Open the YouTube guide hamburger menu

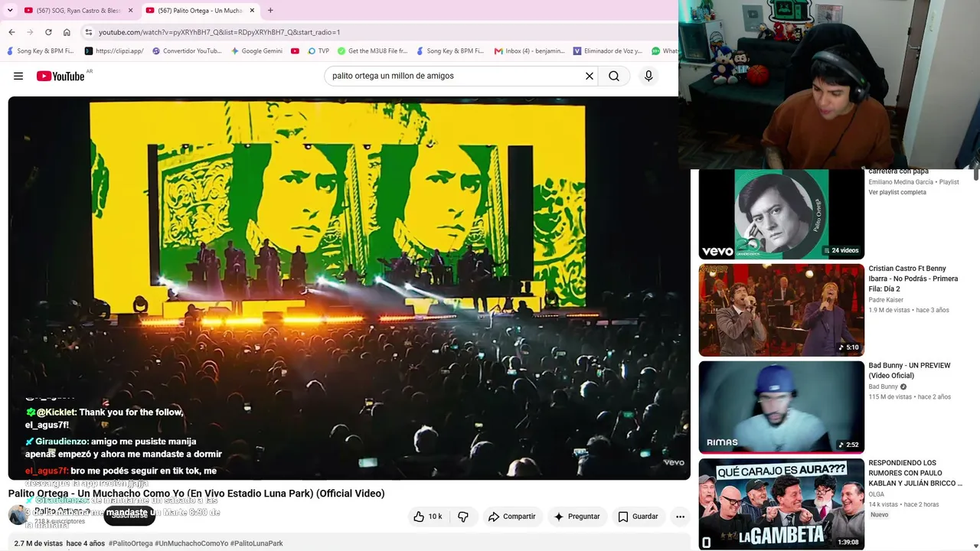tap(18, 76)
